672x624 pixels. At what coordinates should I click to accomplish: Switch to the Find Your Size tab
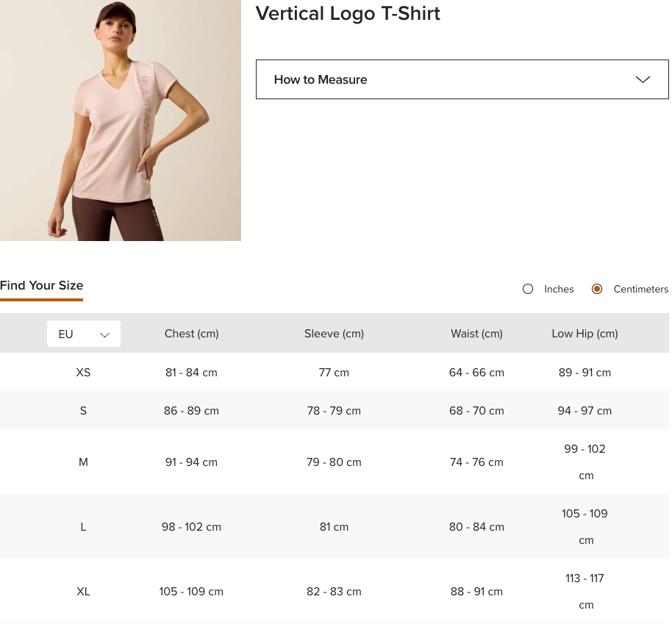[42, 285]
